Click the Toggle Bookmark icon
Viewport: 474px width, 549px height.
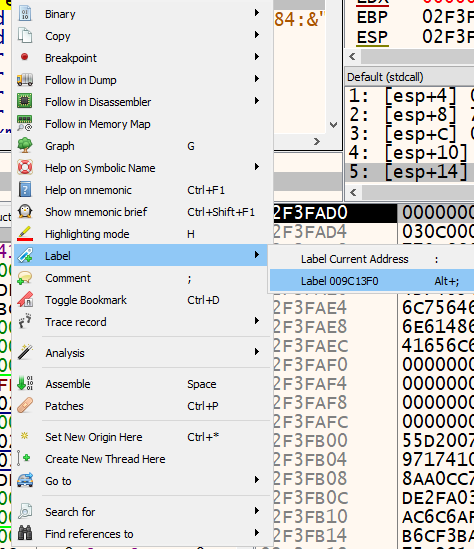click(25, 300)
